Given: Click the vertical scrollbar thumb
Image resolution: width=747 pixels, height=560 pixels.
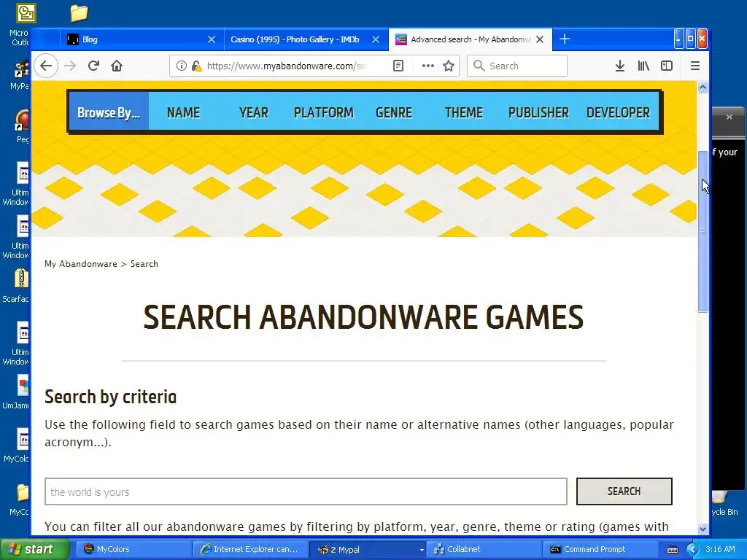Looking at the screenshot, I should (703, 231).
